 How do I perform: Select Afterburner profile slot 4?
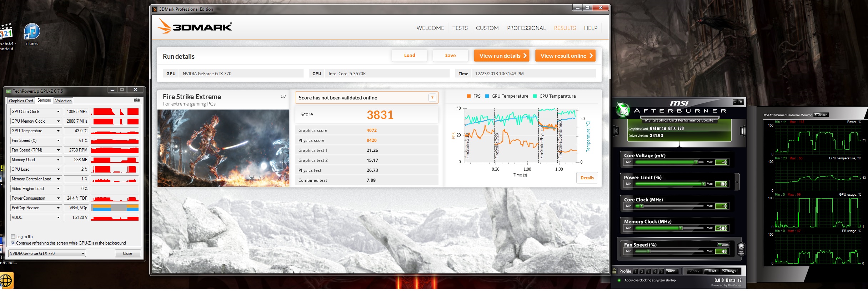pyautogui.click(x=655, y=271)
